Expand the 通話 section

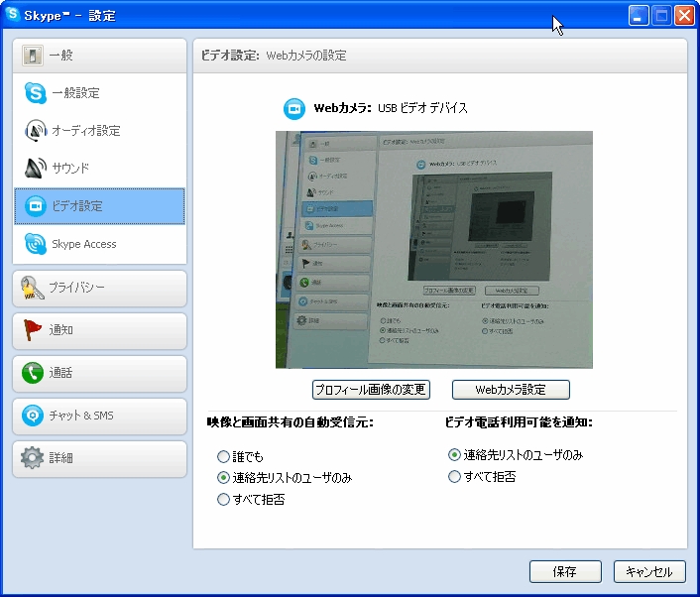click(99, 373)
